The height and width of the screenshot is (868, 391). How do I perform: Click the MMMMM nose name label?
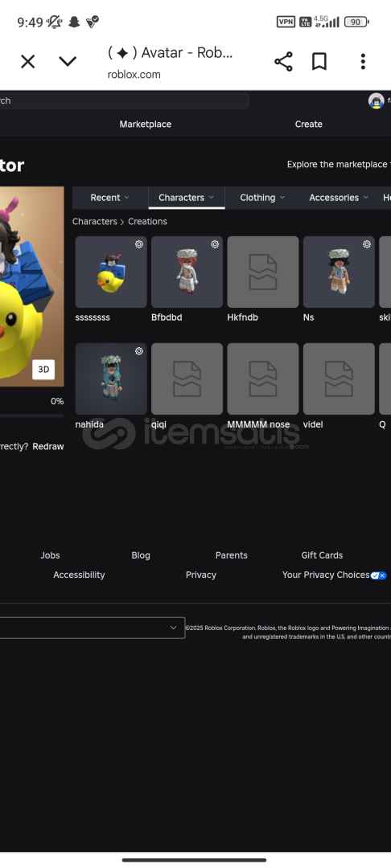pyautogui.click(x=258, y=424)
